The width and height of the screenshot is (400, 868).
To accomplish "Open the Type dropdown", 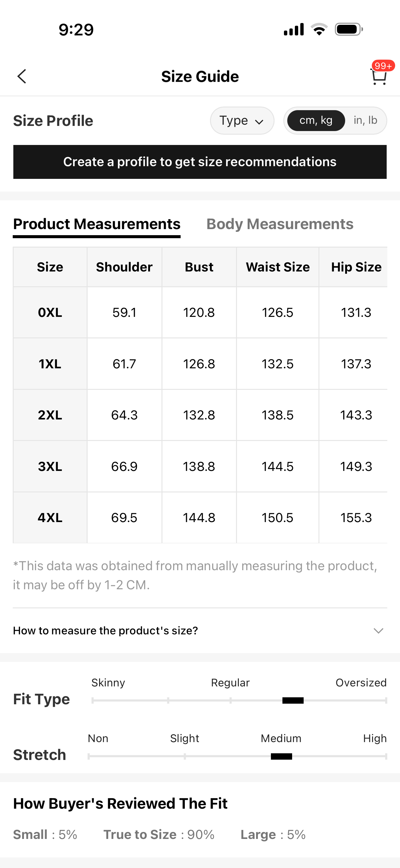I will [x=242, y=120].
